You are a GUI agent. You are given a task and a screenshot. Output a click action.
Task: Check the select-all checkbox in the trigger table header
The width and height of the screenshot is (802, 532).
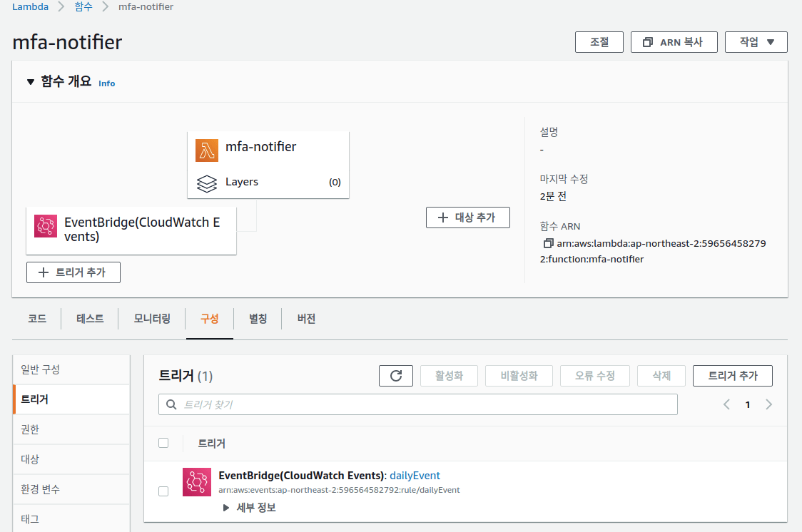(x=163, y=443)
